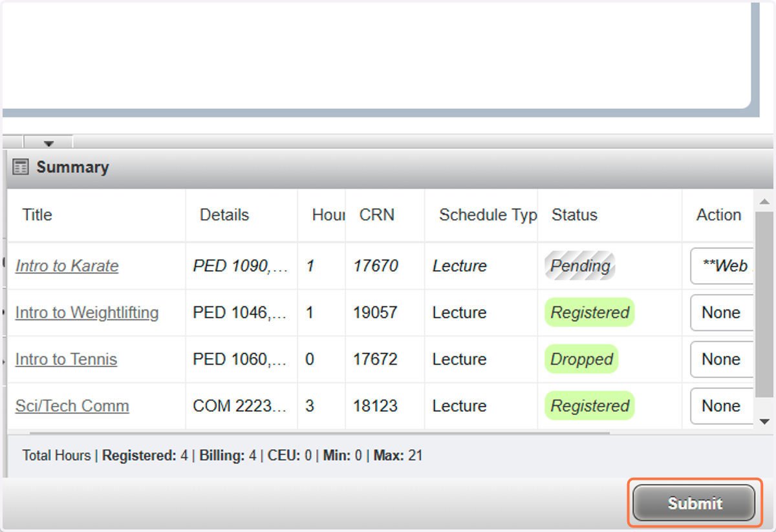Click the Summary panel title
This screenshot has width=776, height=532.
click(x=72, y=167)
